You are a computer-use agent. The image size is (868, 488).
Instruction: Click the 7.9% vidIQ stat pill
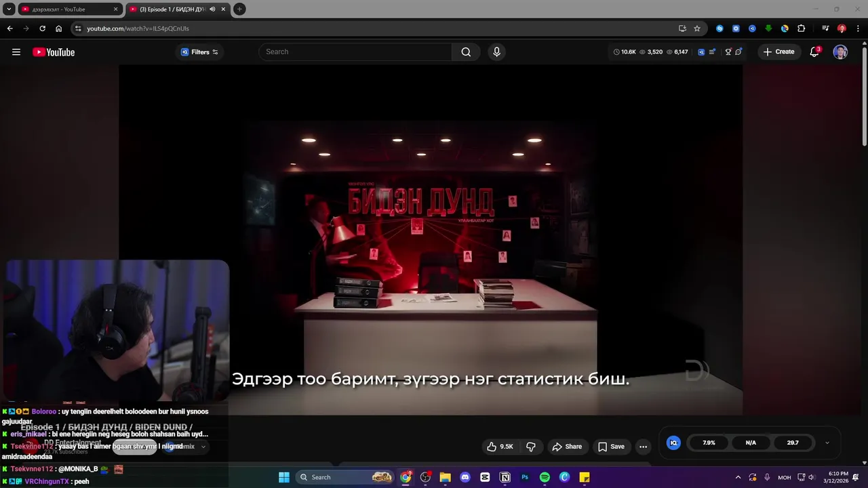click(x=709, y=443)
